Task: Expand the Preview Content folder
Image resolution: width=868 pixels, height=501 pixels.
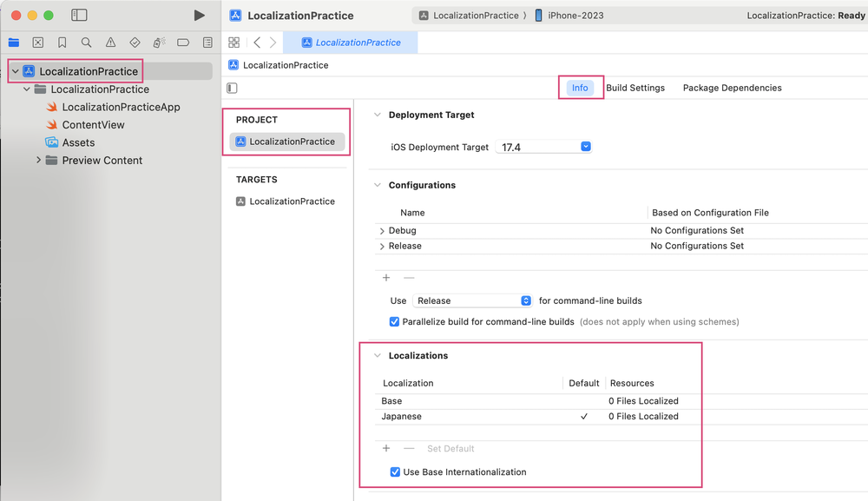Action: 38,161
